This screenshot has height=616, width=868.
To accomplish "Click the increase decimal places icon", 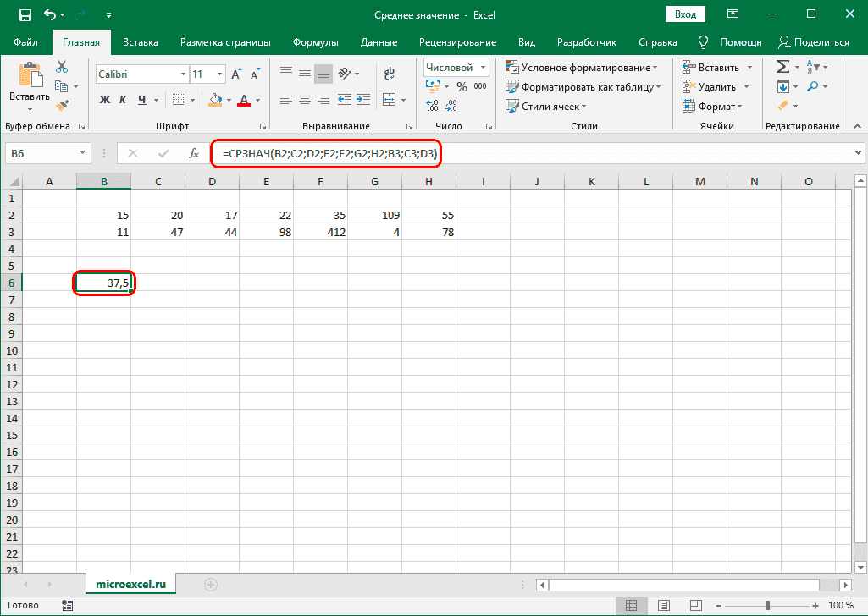I will click(431, 107).
